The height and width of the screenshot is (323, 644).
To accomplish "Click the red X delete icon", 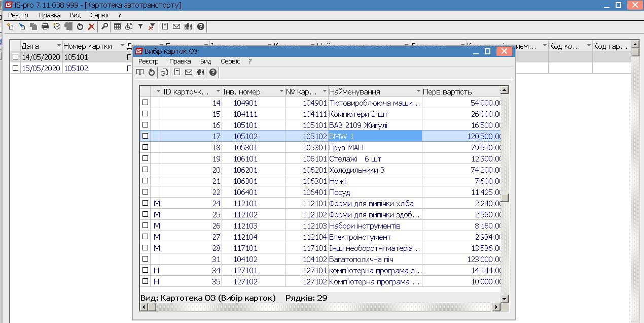I will (91, 26).
